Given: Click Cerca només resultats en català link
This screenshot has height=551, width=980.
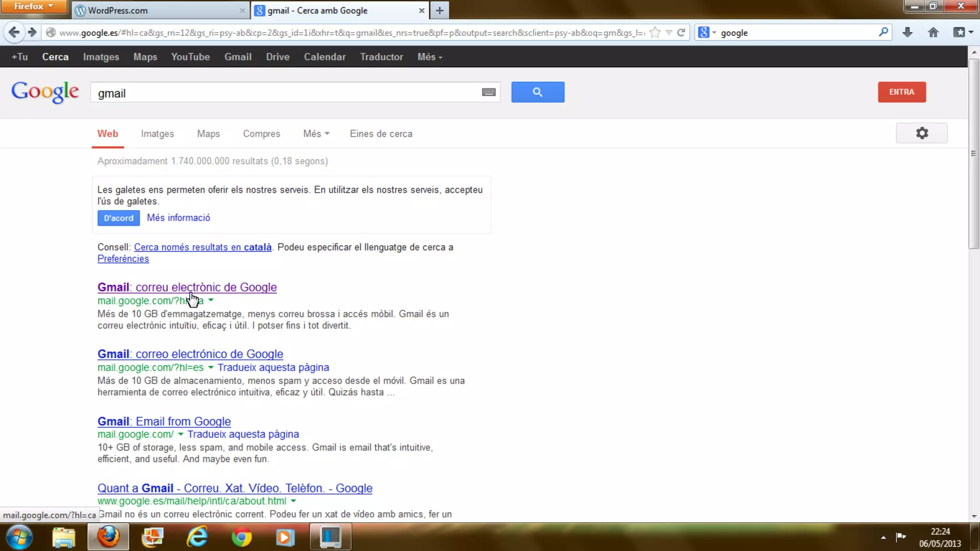Looking at the screenshot, I should [x=202, y=247].
